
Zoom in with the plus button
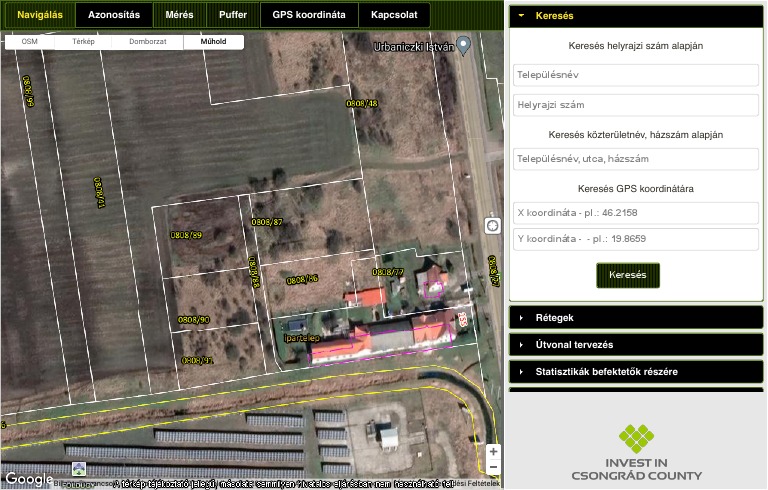point(493,451)
